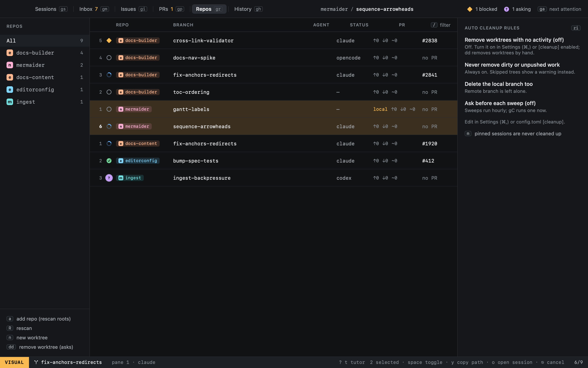The width and height of the screenshot is (588, 368).
Task: Click the blocked diamond icon on cross-link-validator row
Action: (109, 40)
